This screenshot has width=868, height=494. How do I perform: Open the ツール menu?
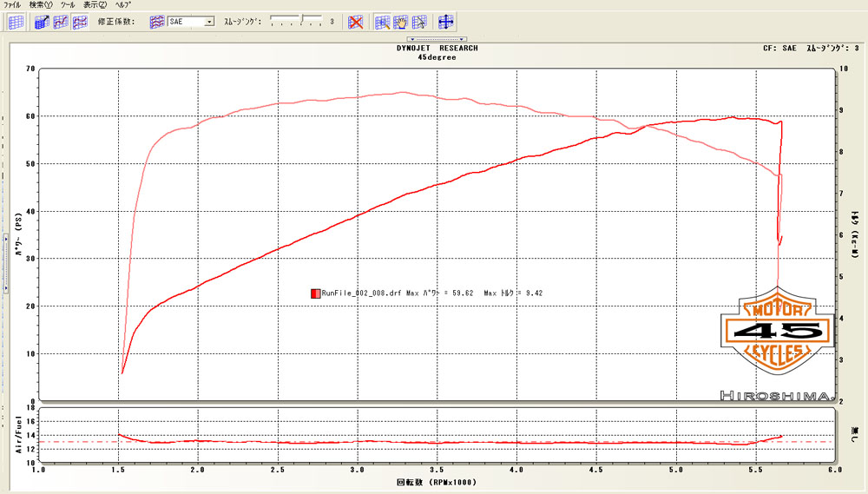(x=68, y=5)
